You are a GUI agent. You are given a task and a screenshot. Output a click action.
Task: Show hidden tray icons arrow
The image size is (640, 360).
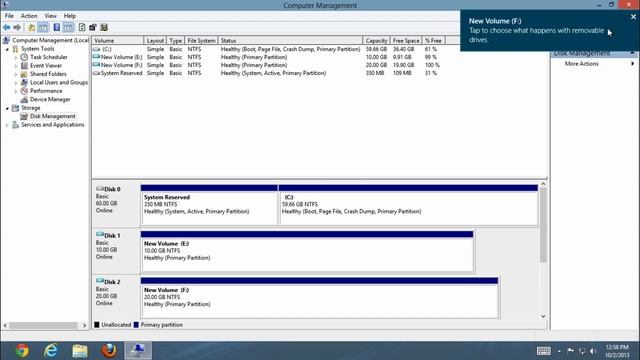point(559,351)
